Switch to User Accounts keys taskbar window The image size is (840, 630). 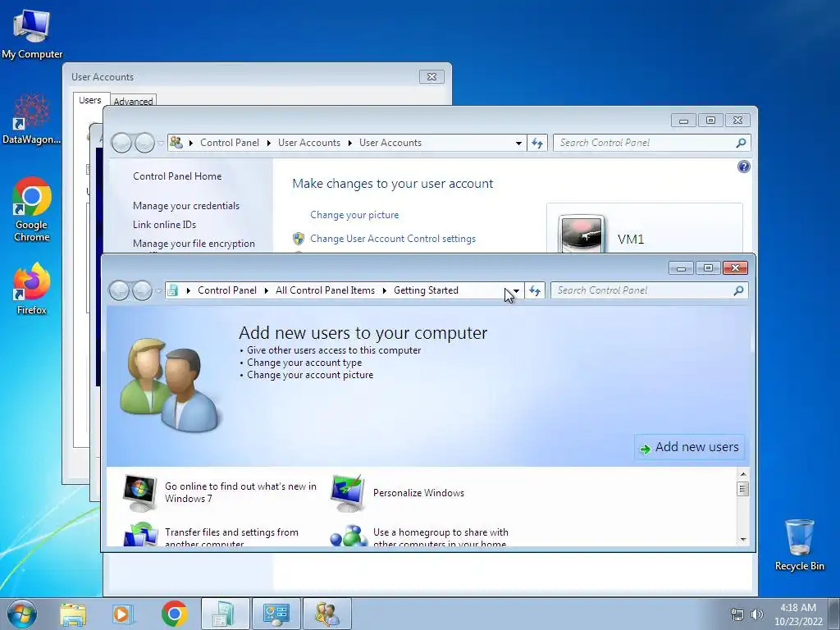tap(326, 614)
